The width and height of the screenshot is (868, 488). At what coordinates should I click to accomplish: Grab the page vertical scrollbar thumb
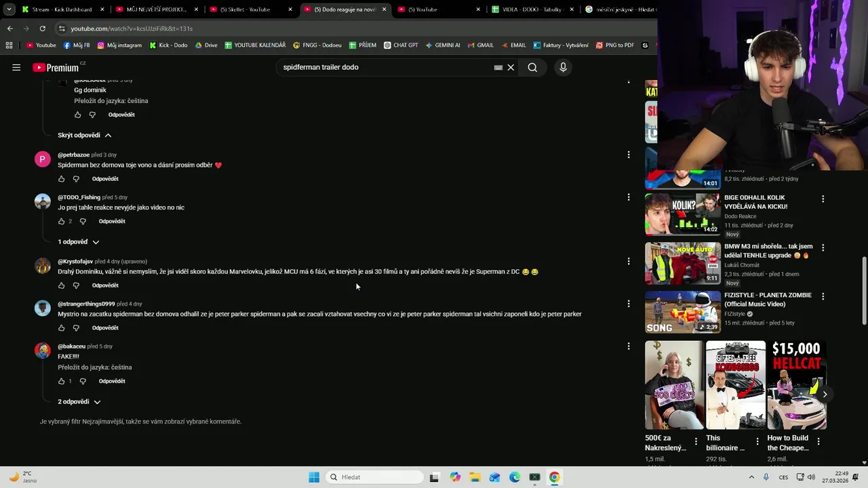pyautogui.click(x=864, y=291)
